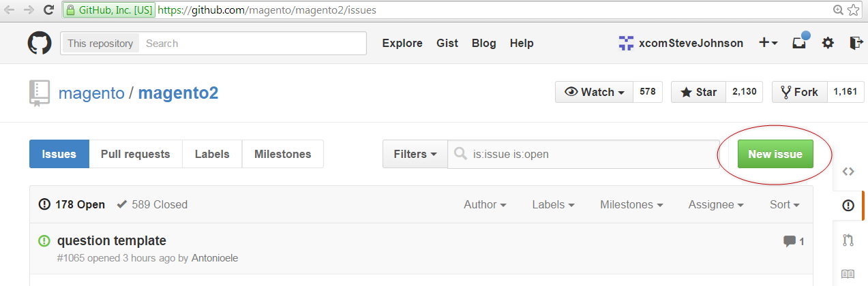
Task: Expand the Milestones filter dropdown
Action: pos(631,204)
